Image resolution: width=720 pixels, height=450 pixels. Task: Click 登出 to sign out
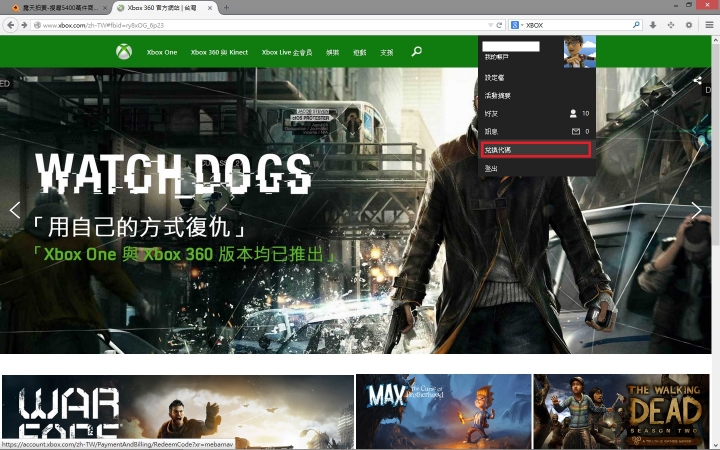(x=491, y=169)
